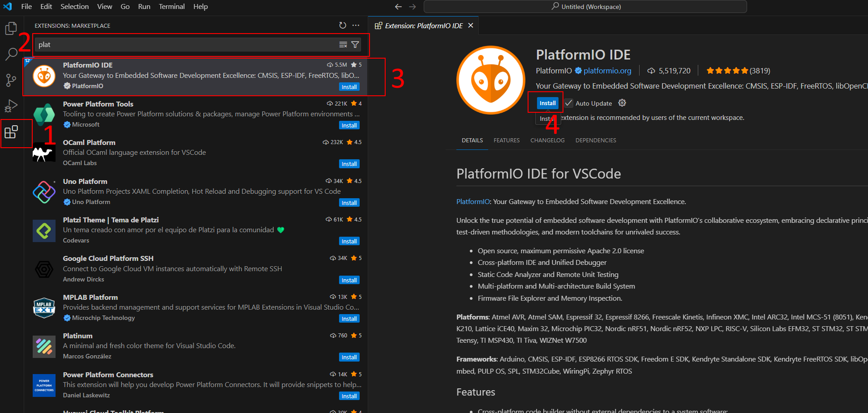Open the Explorer view in activity bar
868x413 pixels.
click(x=11, y=29)
